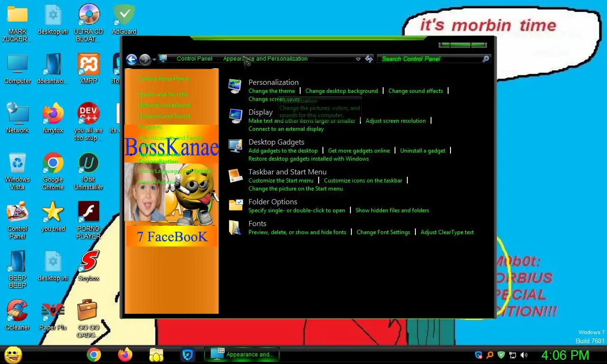Launch Google Chrome from the taskbar
The image size is (607, 364).
coord(94,355)
